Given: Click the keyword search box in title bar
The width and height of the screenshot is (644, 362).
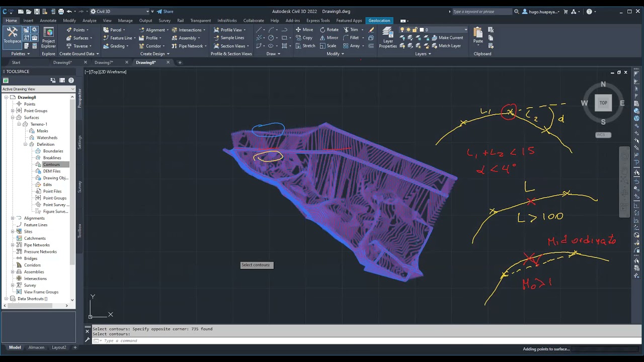Looking at the screenshot, I should [481, 12].
